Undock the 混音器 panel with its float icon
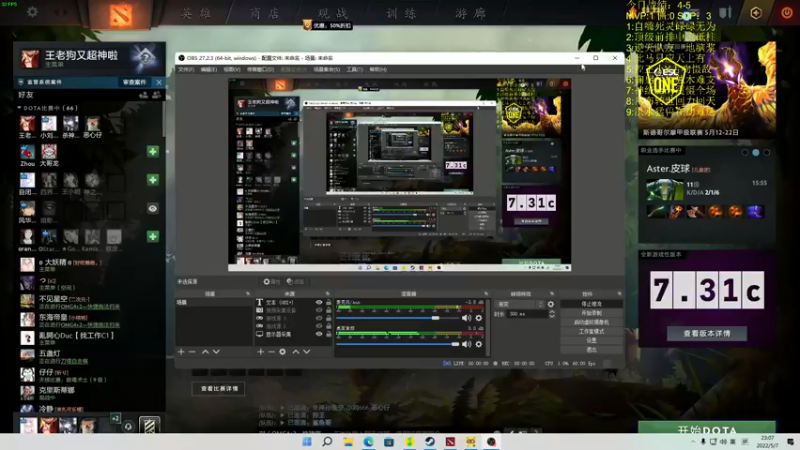The image size is (800, 450). coord(486,294)
